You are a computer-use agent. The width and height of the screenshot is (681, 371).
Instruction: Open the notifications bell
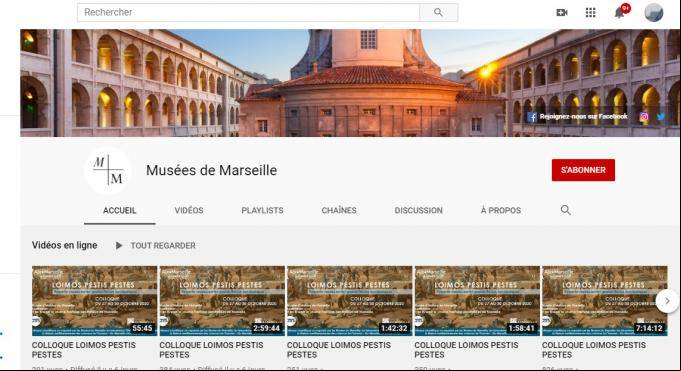(620, 12)
